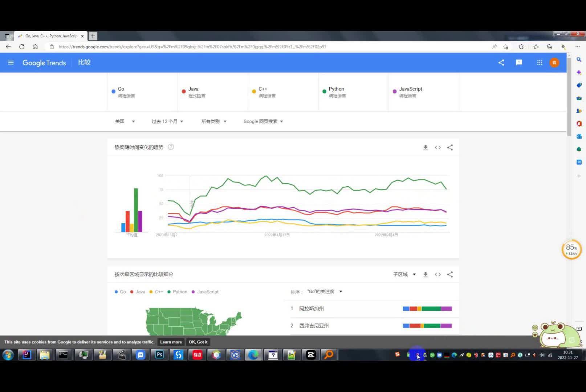
Task: Select the Go search term card
Action: pyautogui.click(x=143, y=92)
